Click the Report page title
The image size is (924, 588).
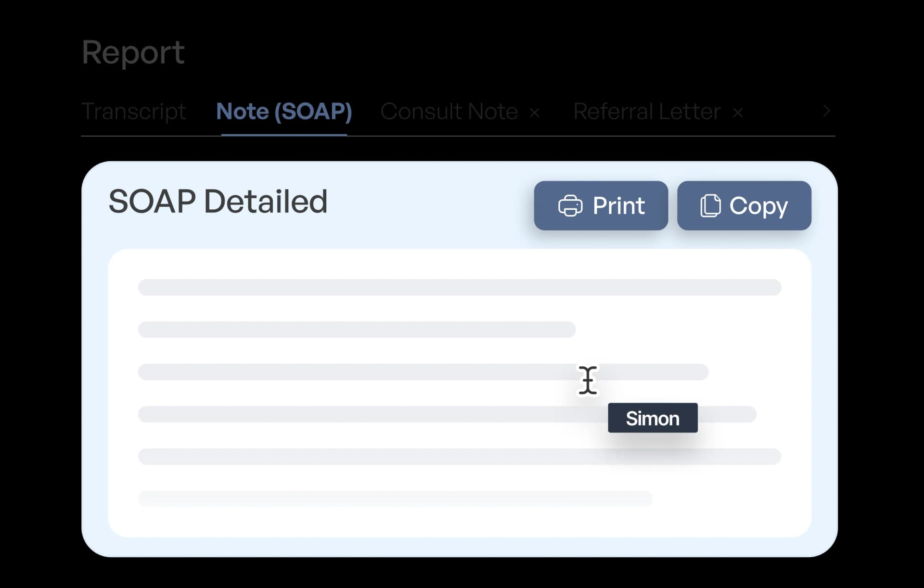pyautogui.click(x=133, y=52)
